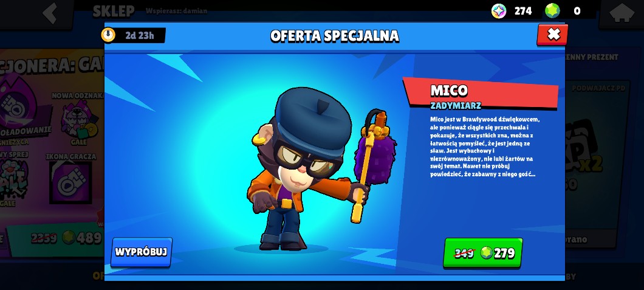
Task: Click the Wspierasz: damian creator text
Action: click(x=176, y=11)
